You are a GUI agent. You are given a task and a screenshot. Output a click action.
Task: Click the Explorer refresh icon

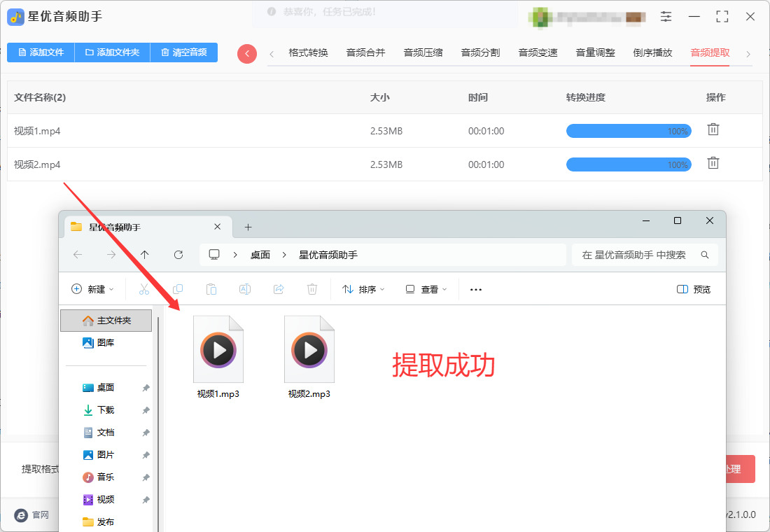pyautogui.click(x=178, y=255)
